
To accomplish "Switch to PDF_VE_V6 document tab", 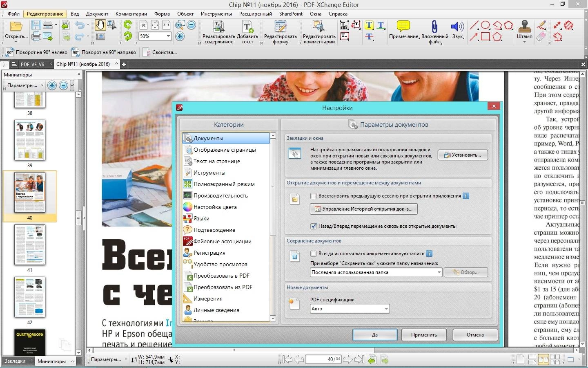I will [32, 64].
